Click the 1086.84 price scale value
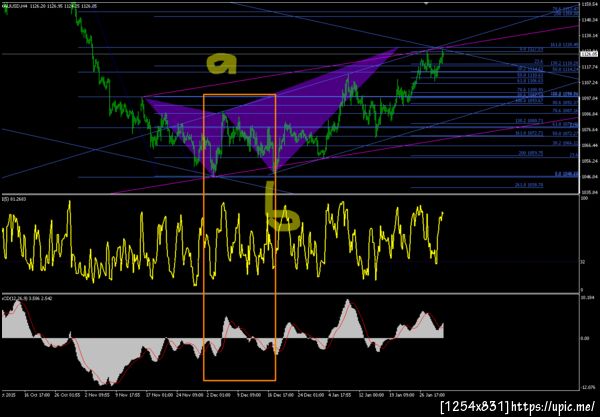Viewport: 600px width, 417px height. click(590, 114)
